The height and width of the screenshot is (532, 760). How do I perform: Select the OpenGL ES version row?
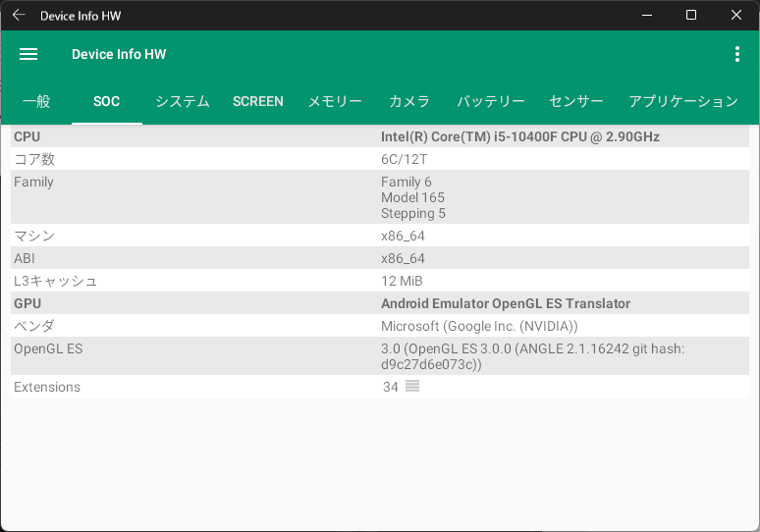pos(380,356)
